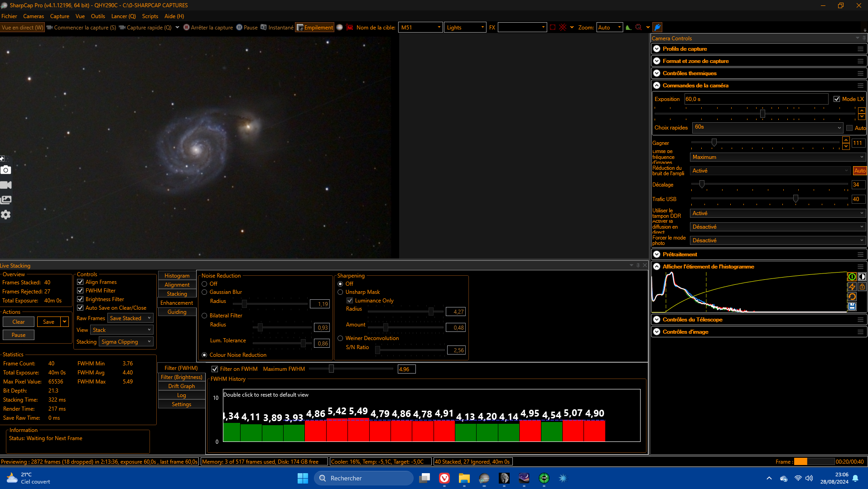Open the settings gear on left sidebar
This screenshot has width=868, height=489.
6,215
